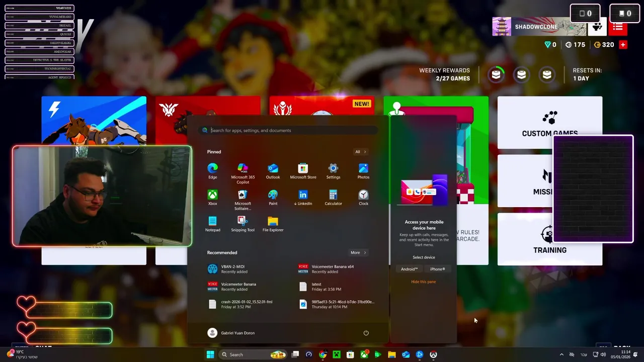The height and width of the screenshot is (362, 644).
Task: Open the clock and date in taskbar
Action: [x=620, y=354]
